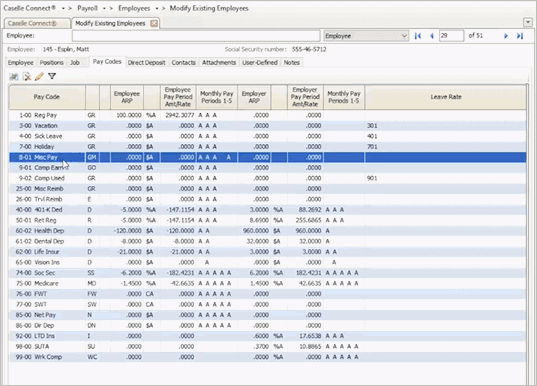
Task: Open the Positions tab
Action: coord(51,62)
